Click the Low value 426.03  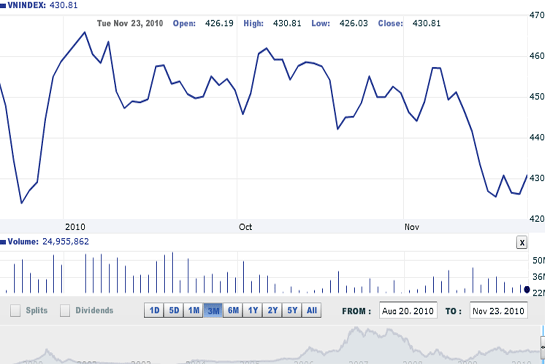tap(354, 23)
